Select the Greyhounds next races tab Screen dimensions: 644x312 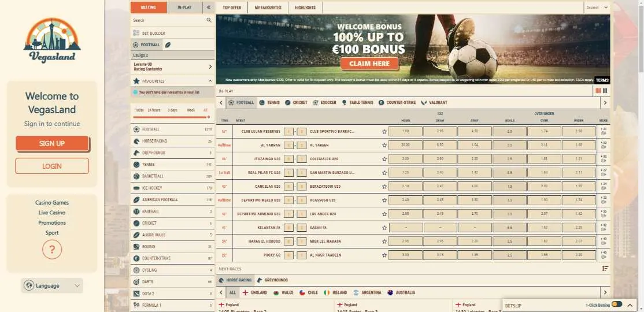click(x=272, y=280)
